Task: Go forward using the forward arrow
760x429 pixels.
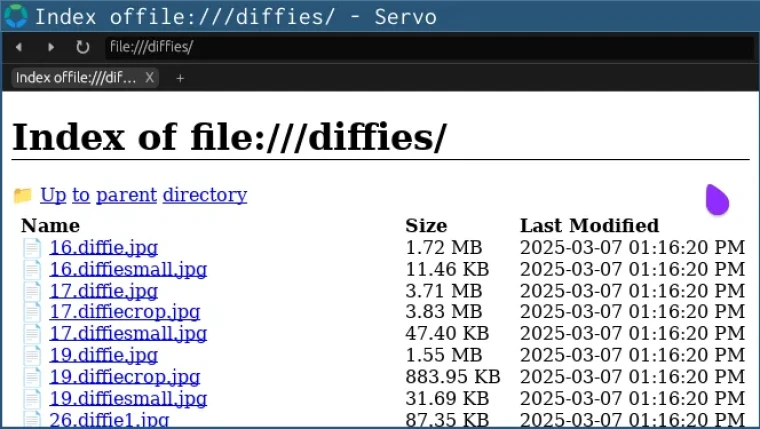Action: [51, 47]
